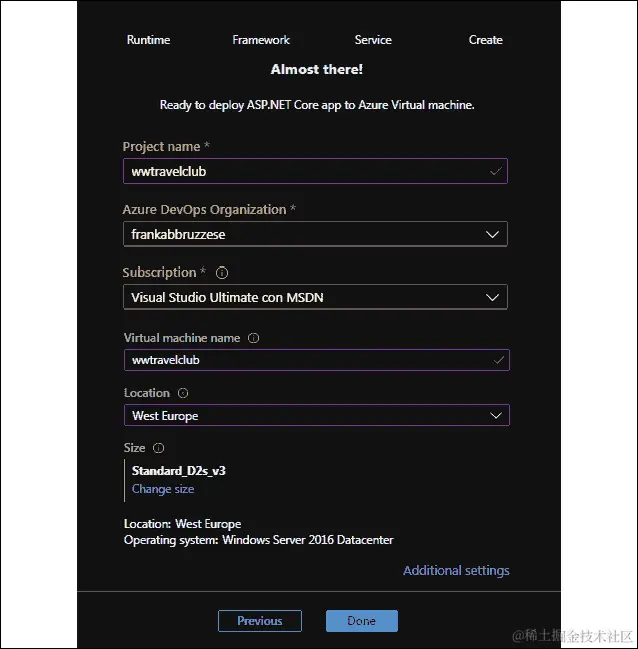The width and height of the screenshot is (638, 649).
Task: Focus the Project name input field
Action: 315,171
